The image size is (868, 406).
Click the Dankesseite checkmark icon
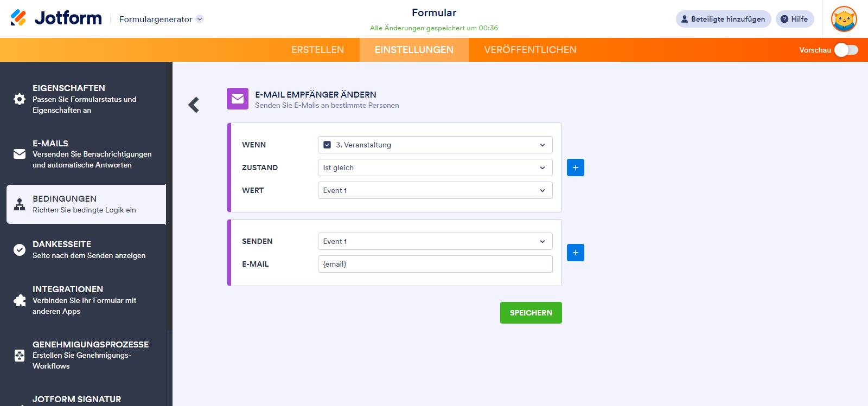[20, 250]
